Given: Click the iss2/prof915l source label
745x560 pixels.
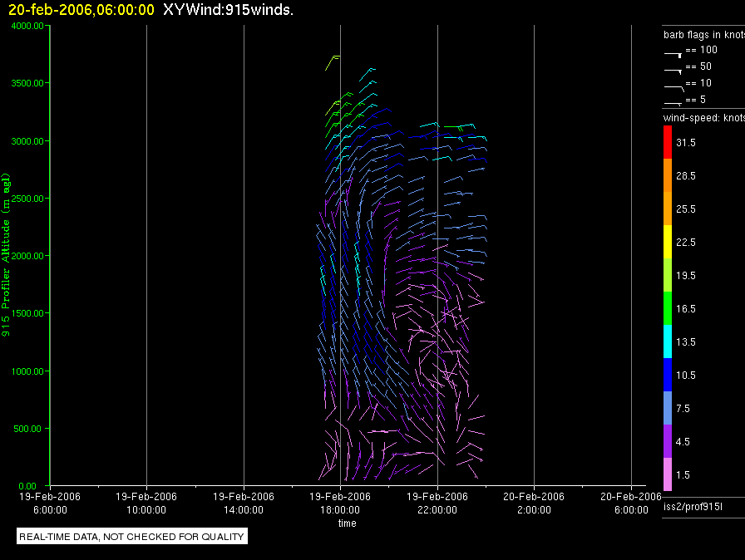Looking at the screenshot, I should pos(693,507).
